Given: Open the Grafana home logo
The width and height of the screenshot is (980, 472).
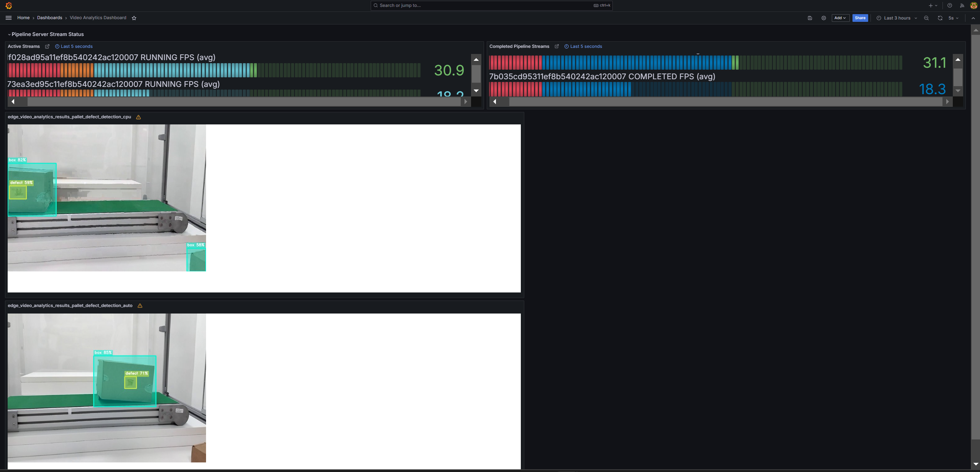Looking at the screenshot, I should [x=9, y=5].
